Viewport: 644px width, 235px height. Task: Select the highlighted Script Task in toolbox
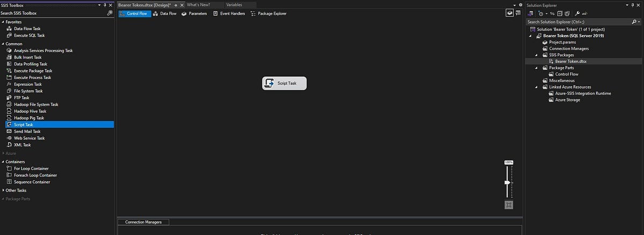(60, 124)
